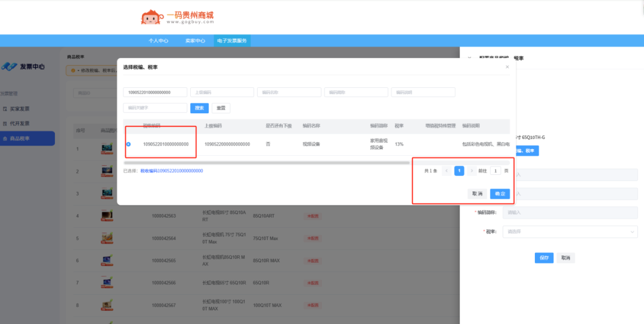644x324 pixels.
Task: Go to the previous page arrow in pagination
Action: [447, 171]
